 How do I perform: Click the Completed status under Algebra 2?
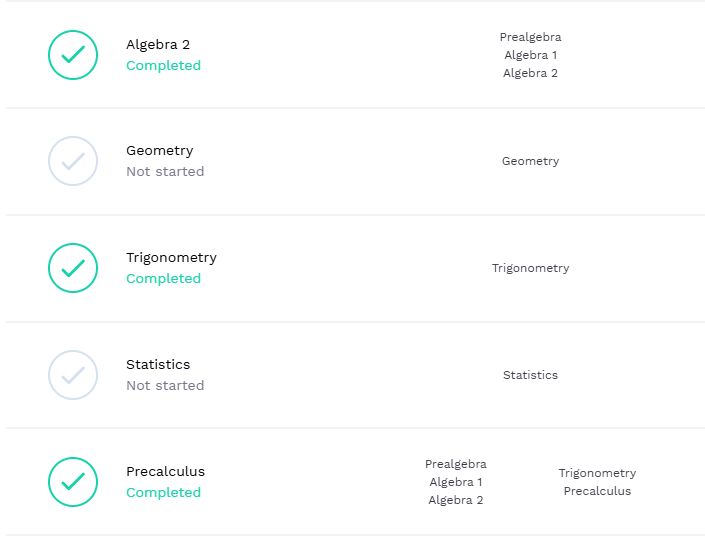pyautogui.click(x=163, y=66)
